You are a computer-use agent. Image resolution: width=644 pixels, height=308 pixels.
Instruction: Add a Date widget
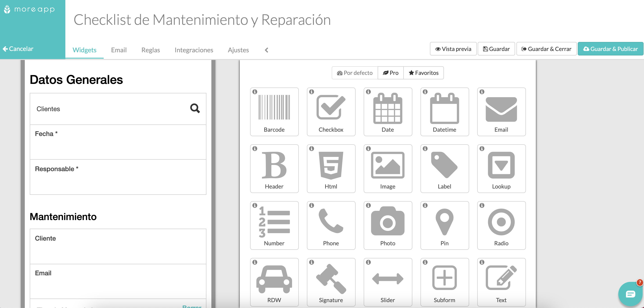click(x=388, y=112)
